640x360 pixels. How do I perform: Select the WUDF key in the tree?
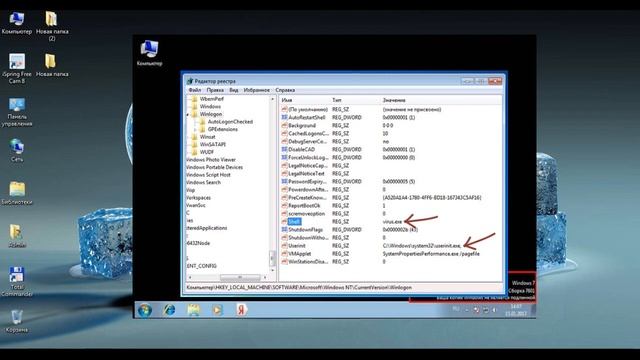[x=207, y=152]
